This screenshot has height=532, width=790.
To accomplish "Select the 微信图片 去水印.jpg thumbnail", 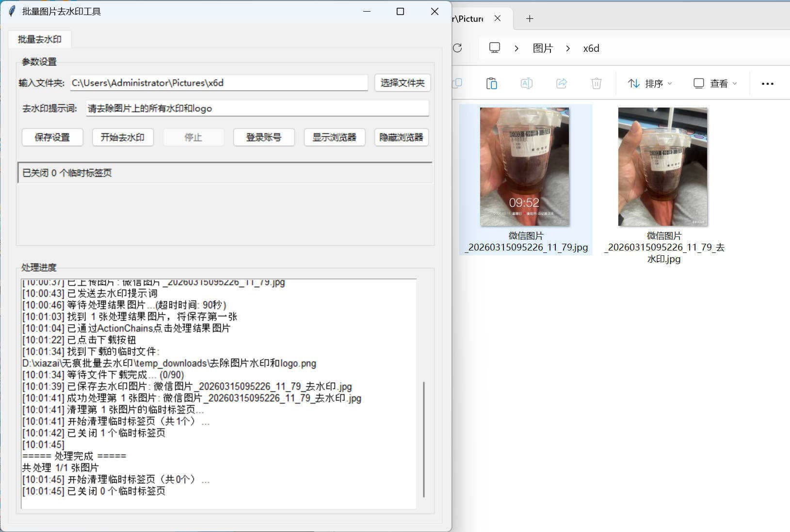I will coord(662,166).
